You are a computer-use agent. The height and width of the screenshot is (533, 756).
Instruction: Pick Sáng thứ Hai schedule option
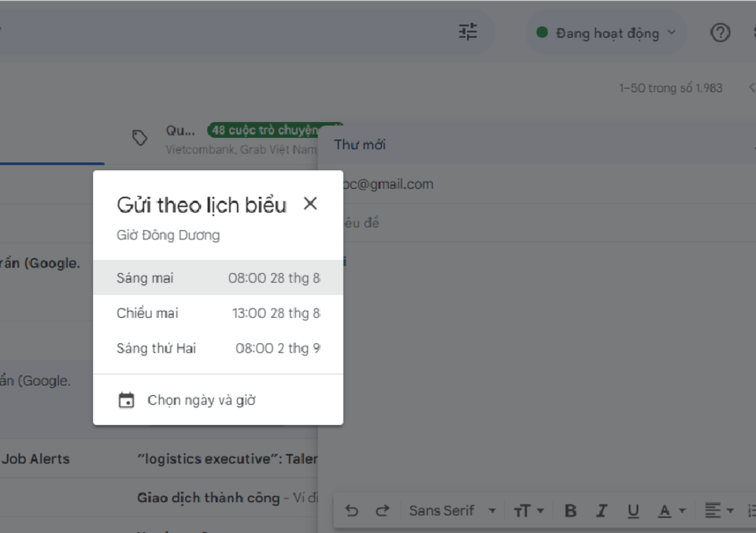click(x=217, y=348)
